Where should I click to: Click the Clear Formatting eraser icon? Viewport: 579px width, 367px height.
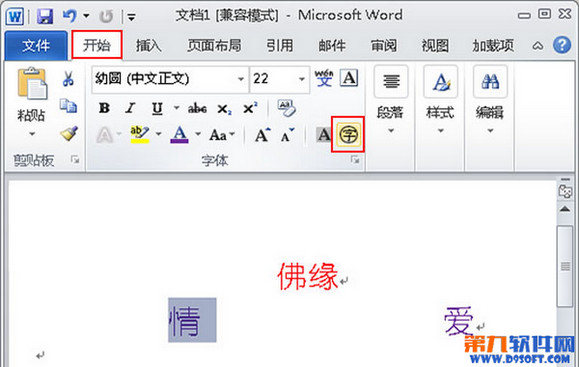pyautogui.click(x=286, y=108)
